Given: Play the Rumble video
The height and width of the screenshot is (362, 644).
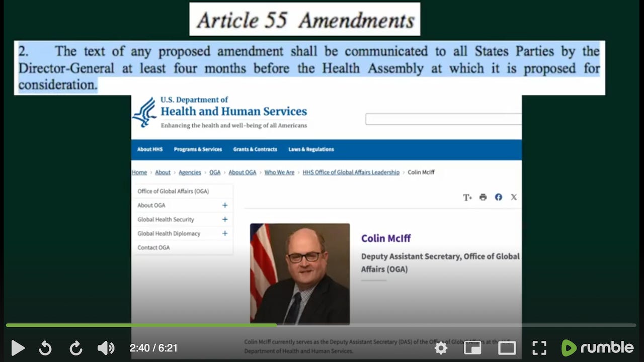Looking at the screenshot, I should point(18,347).
